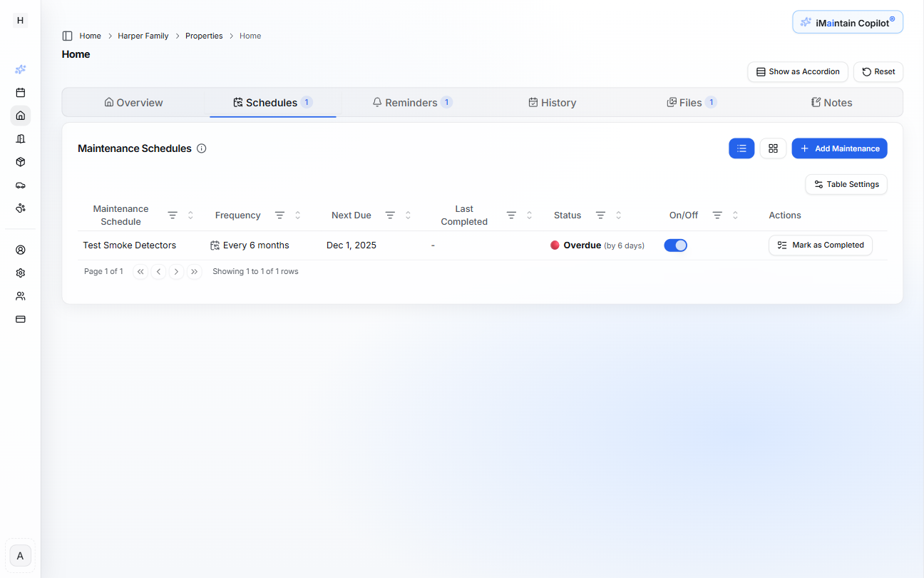This screenshot has height=578, width=924.
Task: Select the inventory box icon in the sidebar
Action: (x=20, y=162)
